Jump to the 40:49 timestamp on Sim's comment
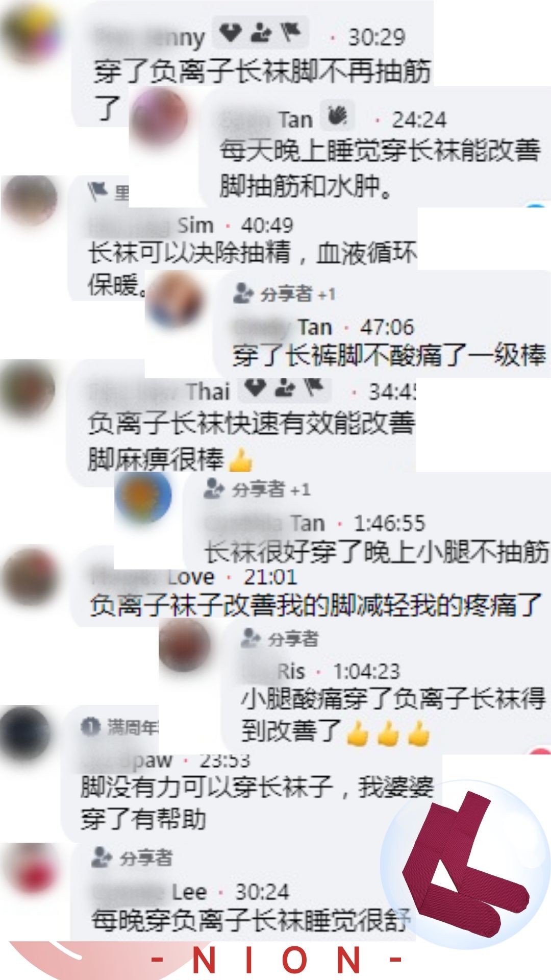 coord(267,225)
